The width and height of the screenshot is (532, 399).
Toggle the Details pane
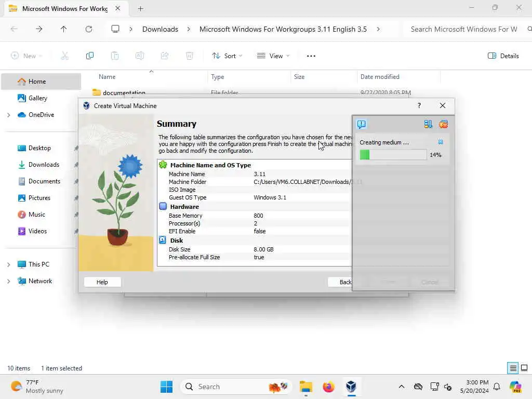tap(503, 56)
